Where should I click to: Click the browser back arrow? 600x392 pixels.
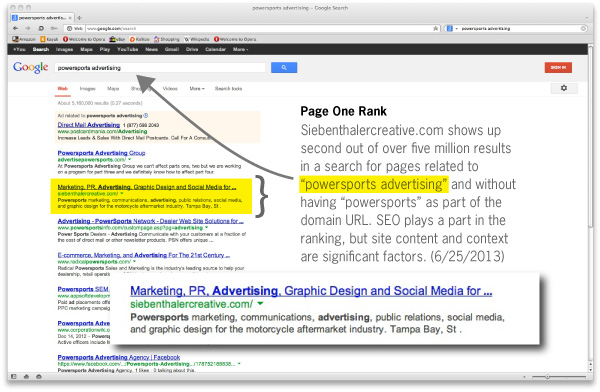16,28
